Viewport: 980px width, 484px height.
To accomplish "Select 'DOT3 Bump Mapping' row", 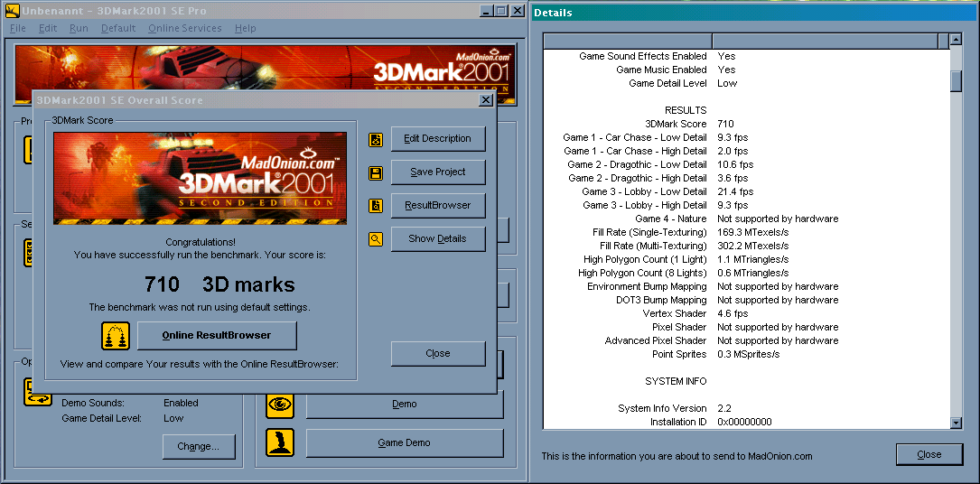I will coord(746,300).
